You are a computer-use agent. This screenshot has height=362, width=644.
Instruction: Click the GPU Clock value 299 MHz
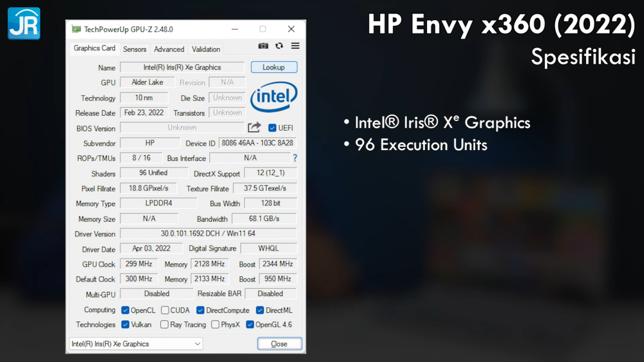coord(139,264)
